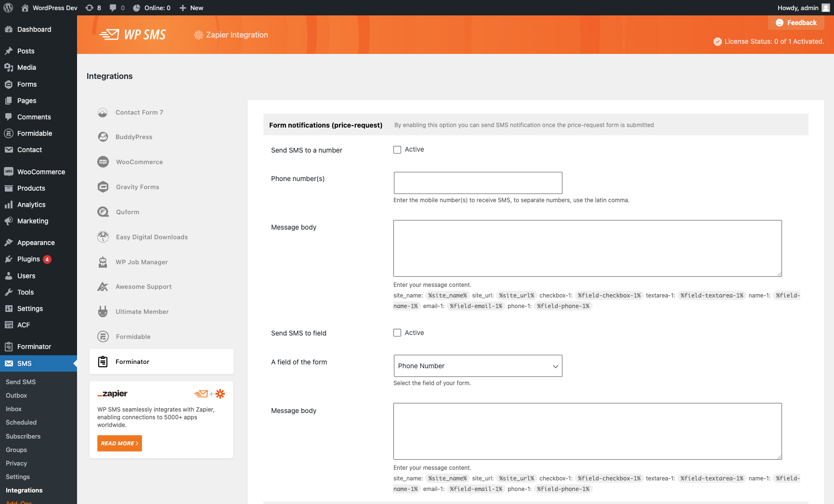The image size is (834, 504).
Task: Click the smiley icon on Feedback button
Action: [x=780, y=23]
